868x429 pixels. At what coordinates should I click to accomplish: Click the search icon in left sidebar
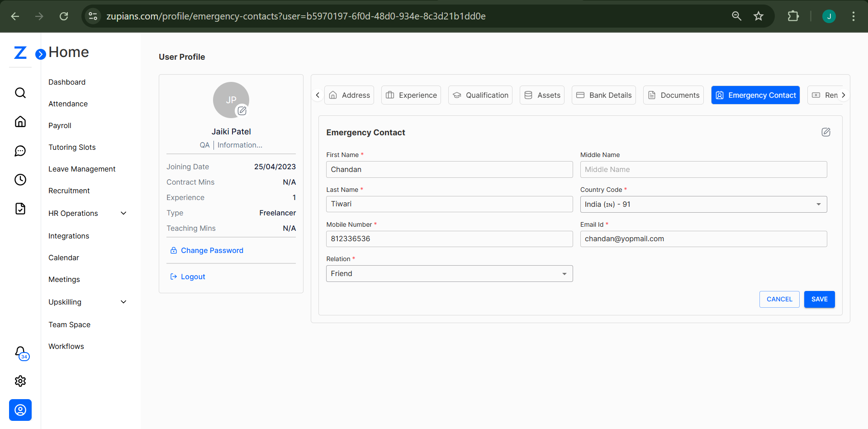pyautogui.click(x=20, y=93)
